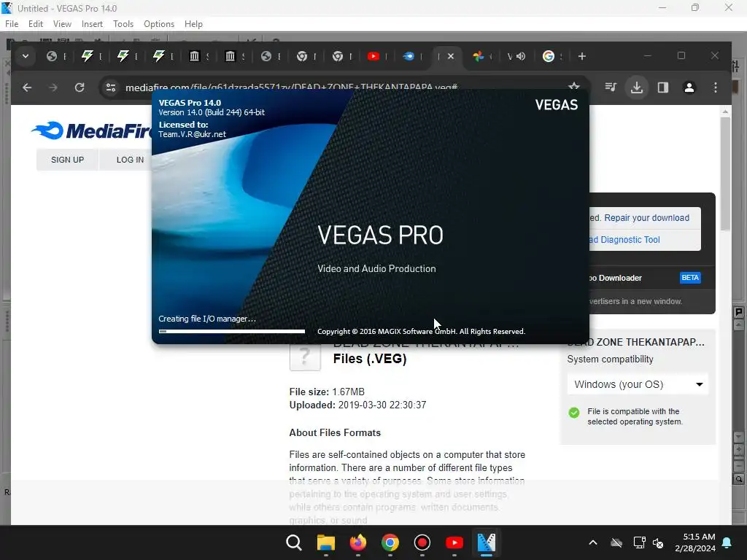Open the Insert menu in VEGAS Pro
Screen dimensions: 747x560
pos(92,24)
